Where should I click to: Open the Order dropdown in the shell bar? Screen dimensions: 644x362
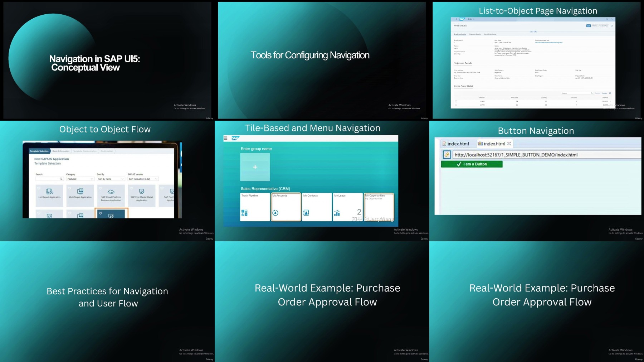click(x=471, y=19)
